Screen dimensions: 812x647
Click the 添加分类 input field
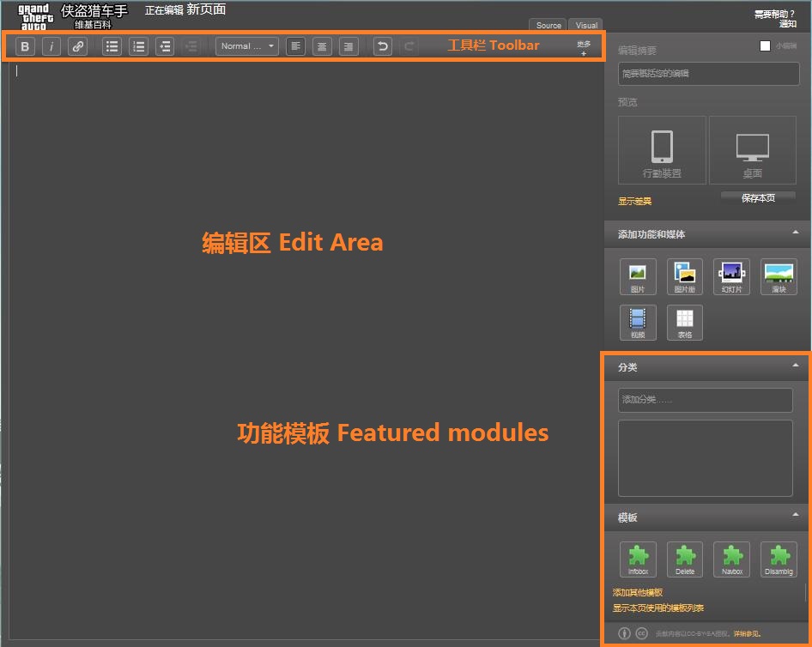point(706,400)
